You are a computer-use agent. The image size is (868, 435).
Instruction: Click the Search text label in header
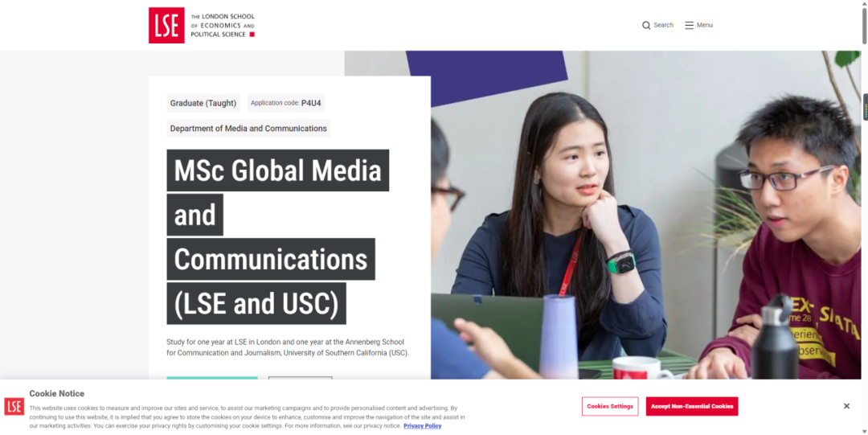coord(663,25)
